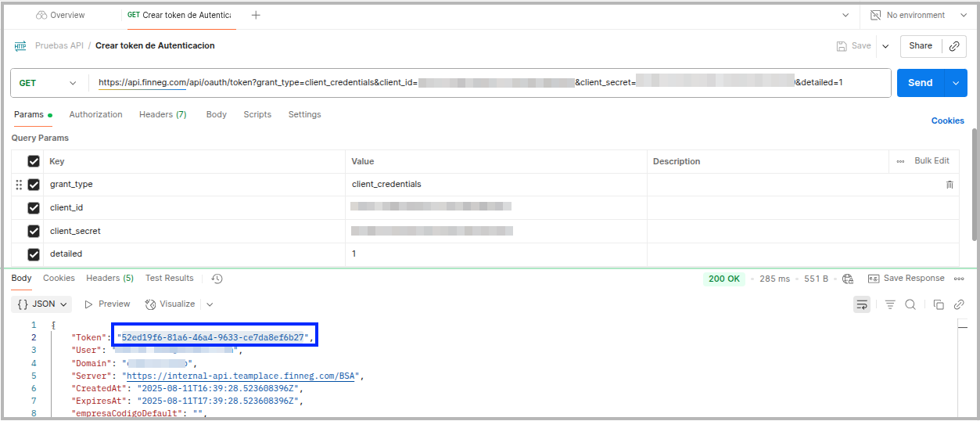Click the Share button
This screenshot has width=980, height=421.
point(921,46)
